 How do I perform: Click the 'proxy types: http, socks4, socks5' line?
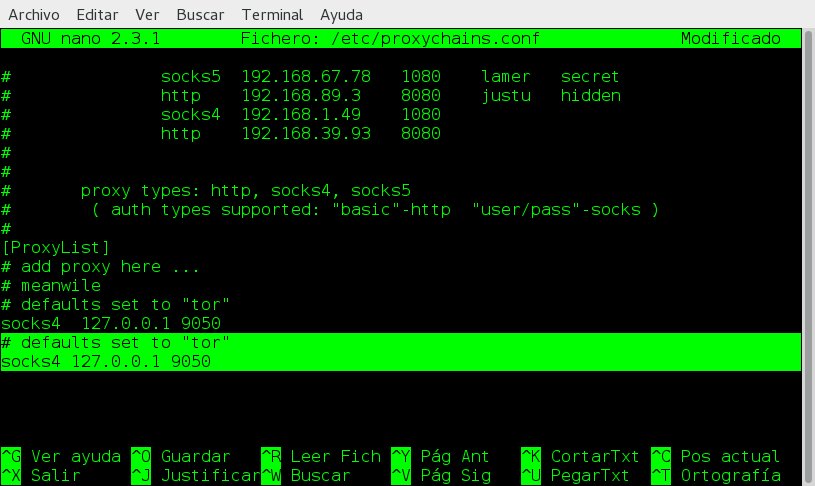pyautogui.click(x=245, y=191)
